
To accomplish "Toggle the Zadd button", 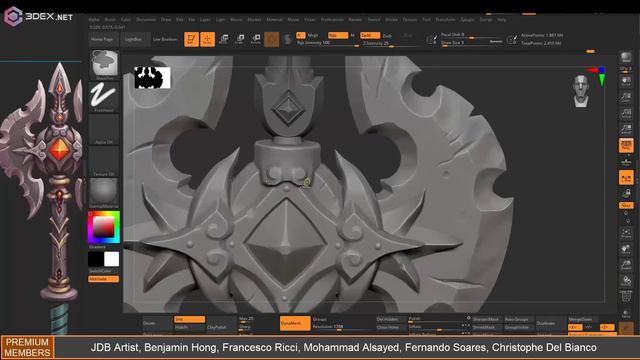I will pyautogui.click(x=370, y=36).
